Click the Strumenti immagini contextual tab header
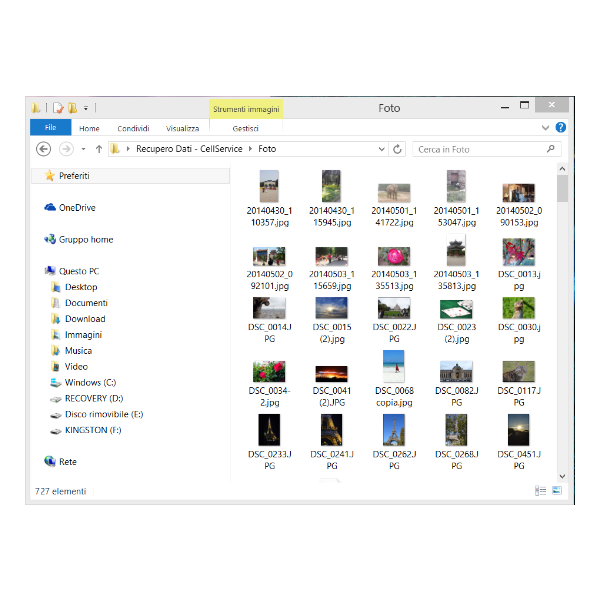This screenshot has width=600, height=600. pos(246,109)
